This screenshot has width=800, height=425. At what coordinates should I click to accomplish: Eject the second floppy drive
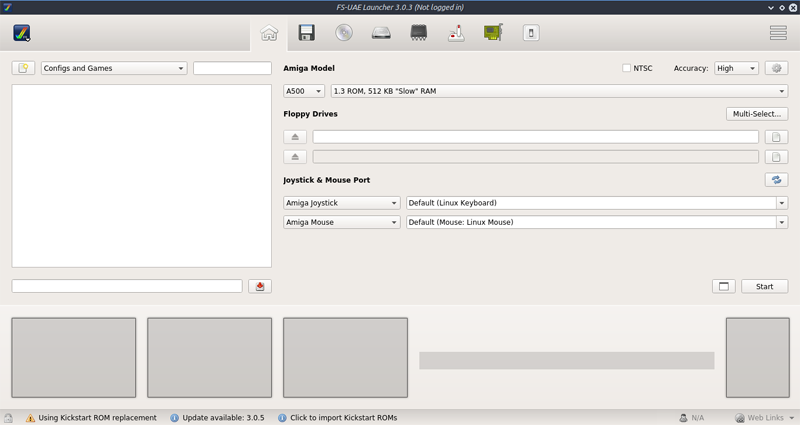click(x=295, y=157)
